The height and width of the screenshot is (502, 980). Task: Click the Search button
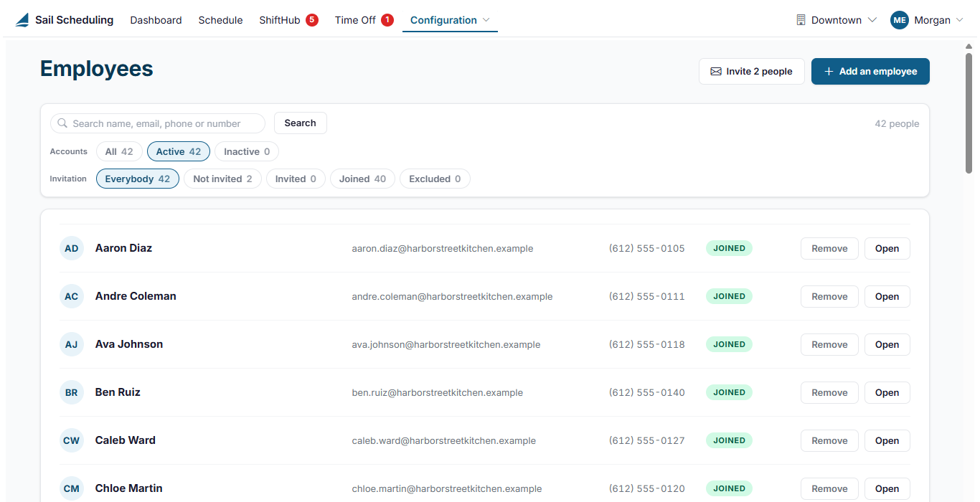click(x=300, y=123)
